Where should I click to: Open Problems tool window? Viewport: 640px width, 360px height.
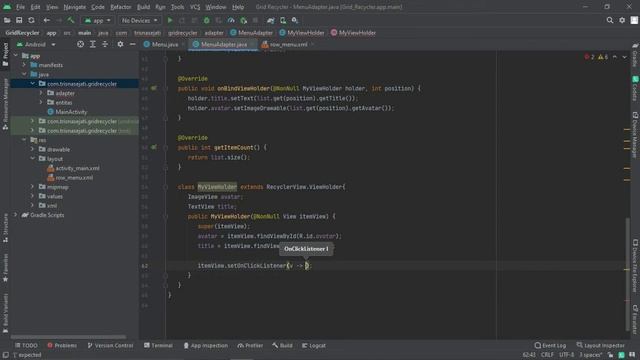62,345
